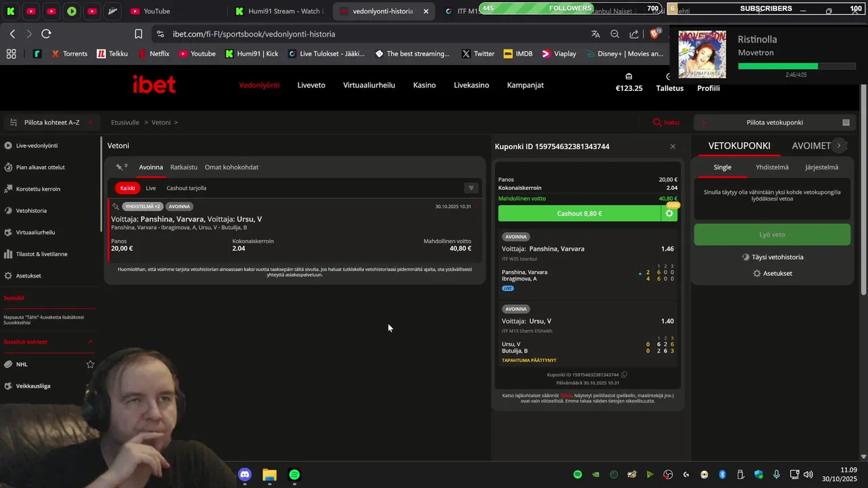
Task: Switch to Omat kohokohdat tab
Action: pos(231,167)
